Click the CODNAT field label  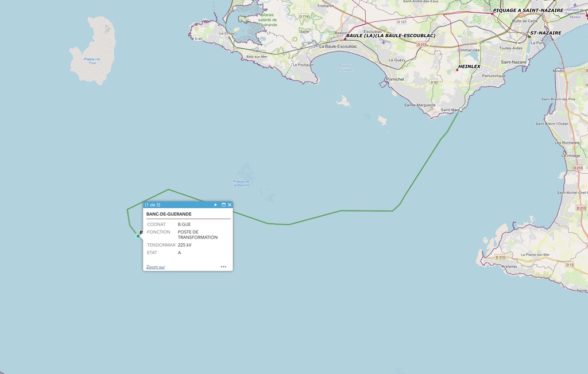coord(156,224)
